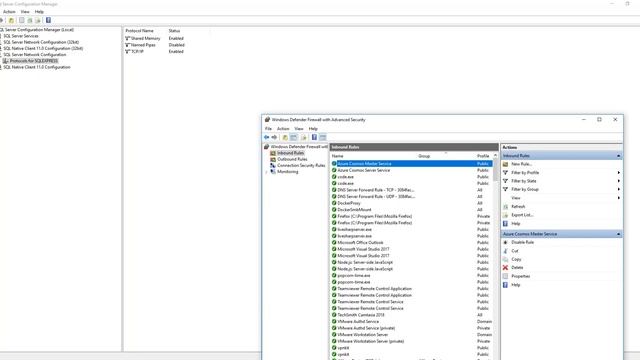
Task: Click green check icon for DockerProxy rule
Action: (x=334, y=203)
